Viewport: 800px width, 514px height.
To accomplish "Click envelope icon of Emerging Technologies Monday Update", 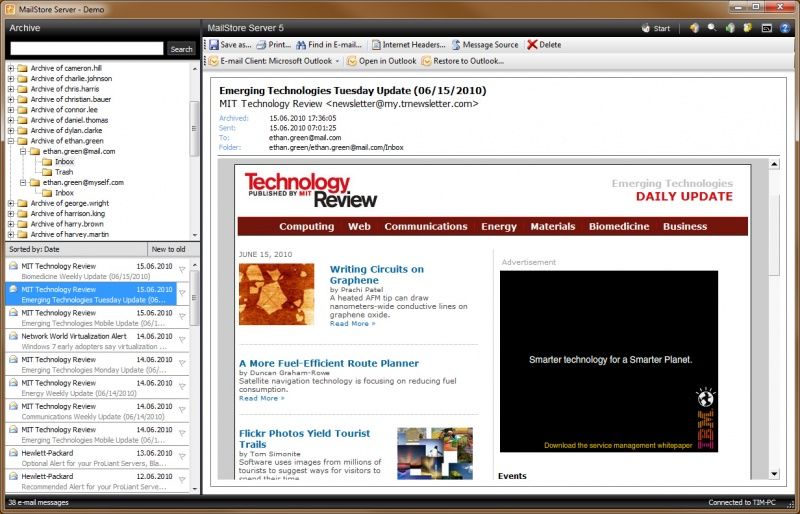I will point(13,359).
